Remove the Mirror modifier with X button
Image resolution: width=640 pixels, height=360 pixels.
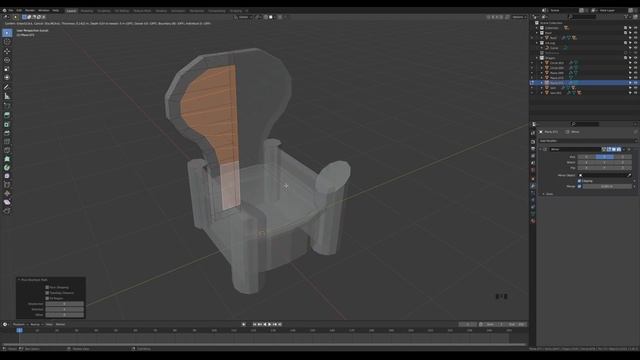pos(629,149)
